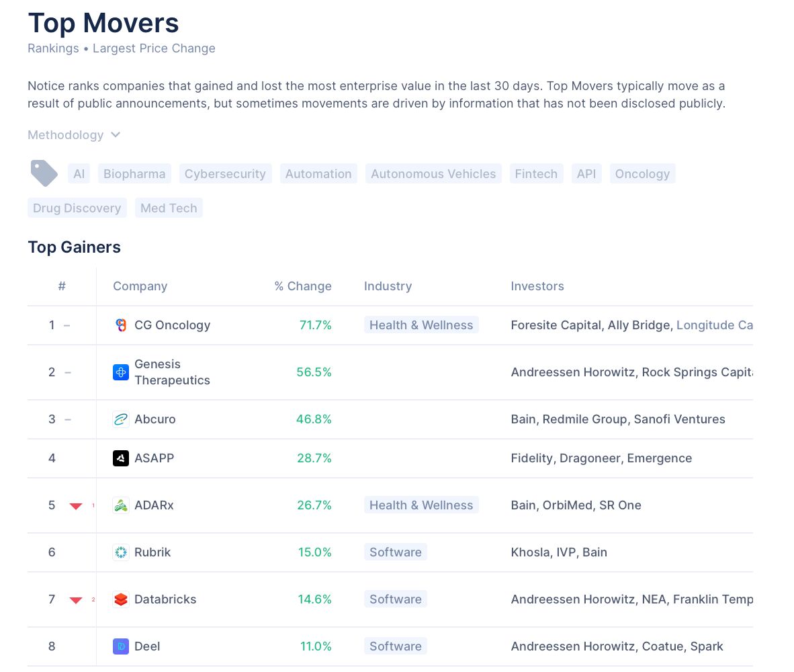This screenshot has width=794, height=672.
Task: Click the Top Movers page title
Action: [103, 24]
